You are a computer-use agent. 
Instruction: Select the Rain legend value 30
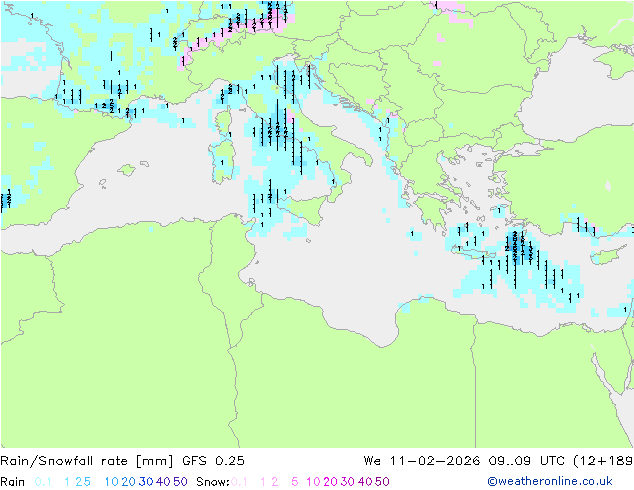[x=146, y=482]
